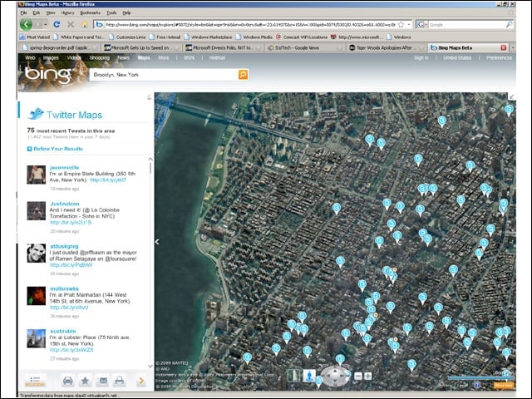Viewport: 532px width, 399px height.
Task: Adjust the map slider at bottom right
Action: pos(480,377)
